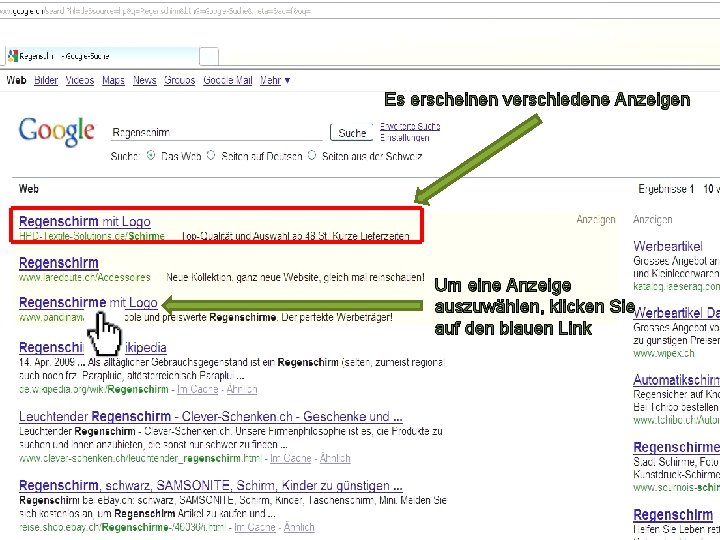This screenshot has width=720, height=540.
Task: Open Groups from top navigation
Action: 180,80
